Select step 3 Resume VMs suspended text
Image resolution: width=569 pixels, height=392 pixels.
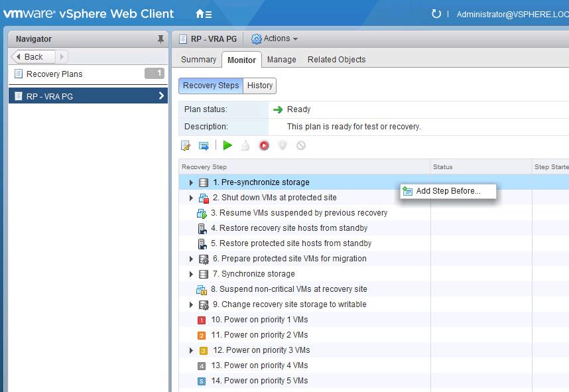(x=299, y=213)
